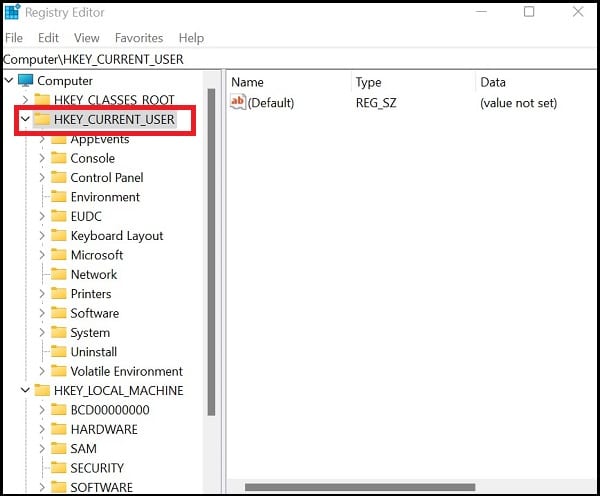600x496 pixels.
Task: Open the Help menu
Action: [191, 38]
